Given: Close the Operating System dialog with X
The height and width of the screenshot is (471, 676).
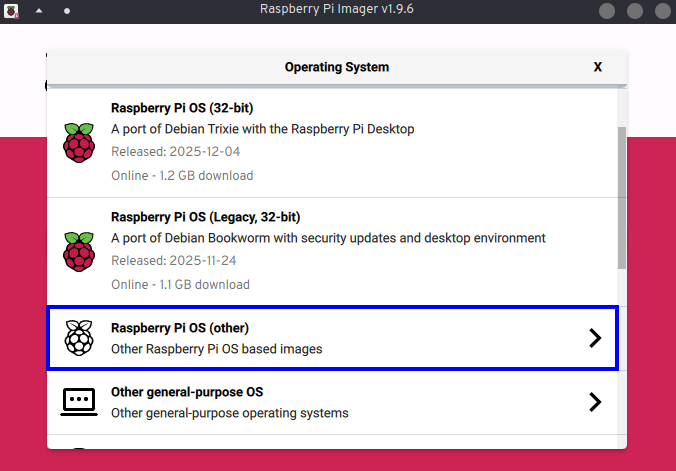Looking at the screenshot, I should pyautogui.click(x=598, y=67).
